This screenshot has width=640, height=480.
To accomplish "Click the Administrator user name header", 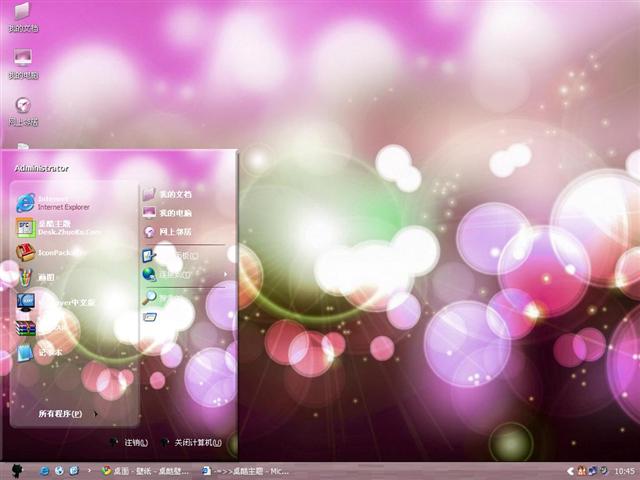I will coord(41,169).
